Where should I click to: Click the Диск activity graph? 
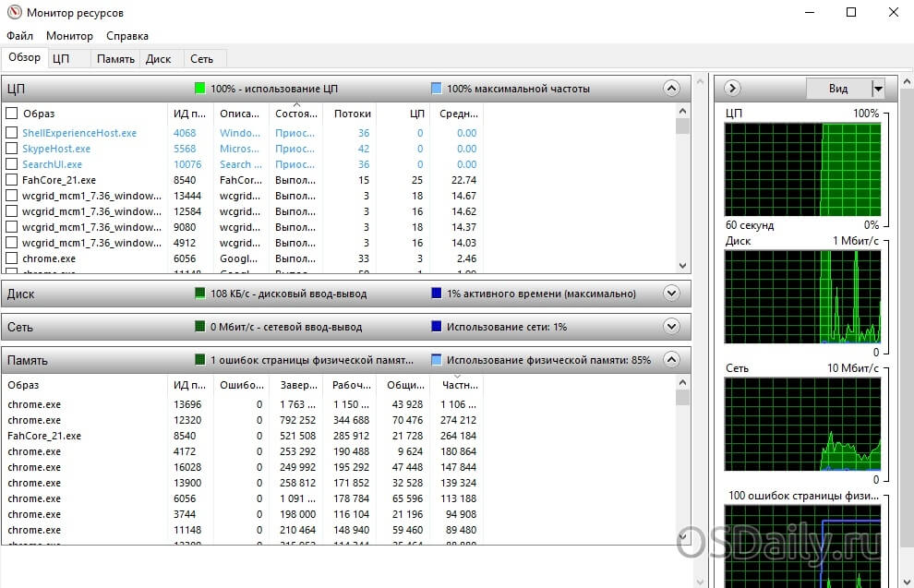(802, 297)
